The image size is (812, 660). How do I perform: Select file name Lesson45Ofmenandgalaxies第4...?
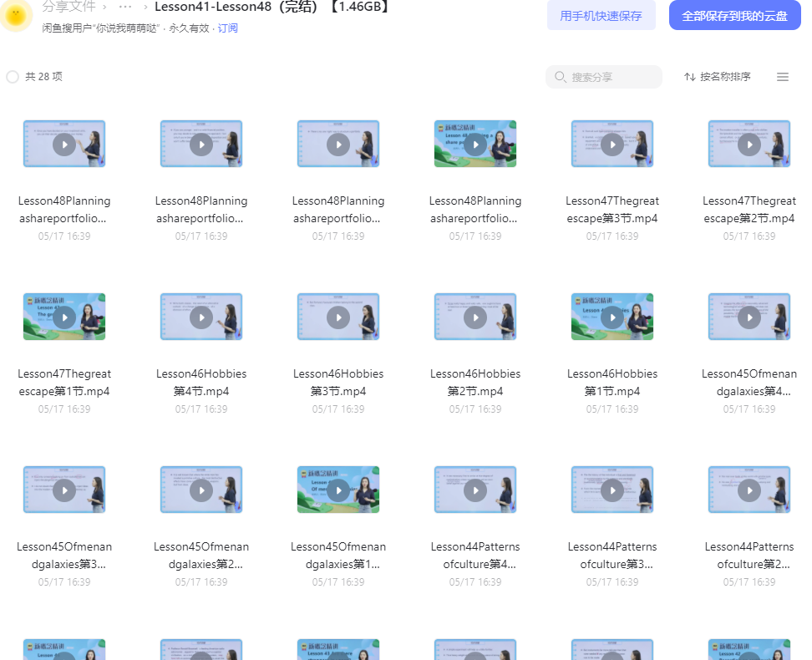(749, 383)
